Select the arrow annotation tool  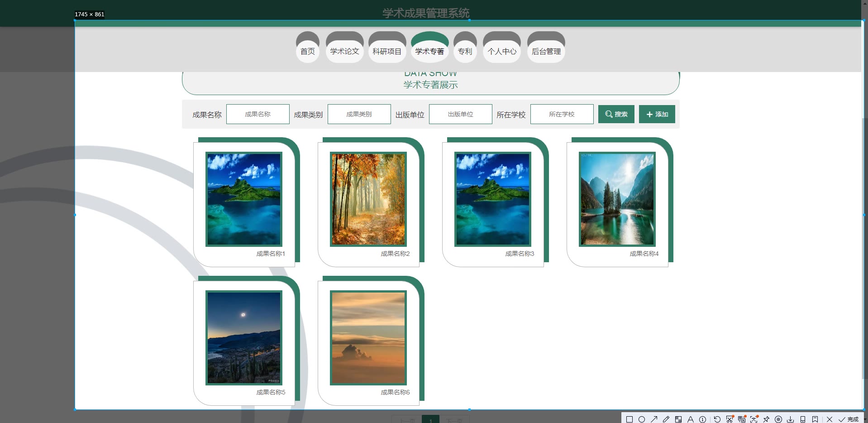coord(654,419)
